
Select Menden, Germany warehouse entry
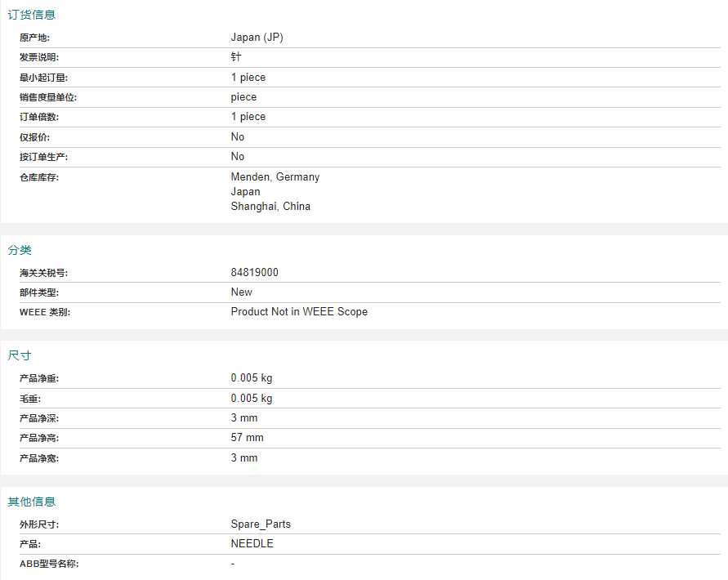tap(275, 177)
